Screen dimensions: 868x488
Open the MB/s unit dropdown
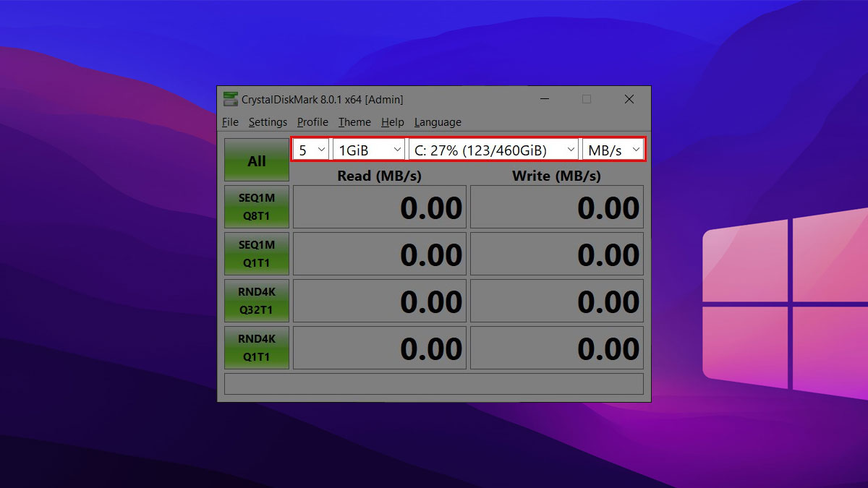click(613, 150)
